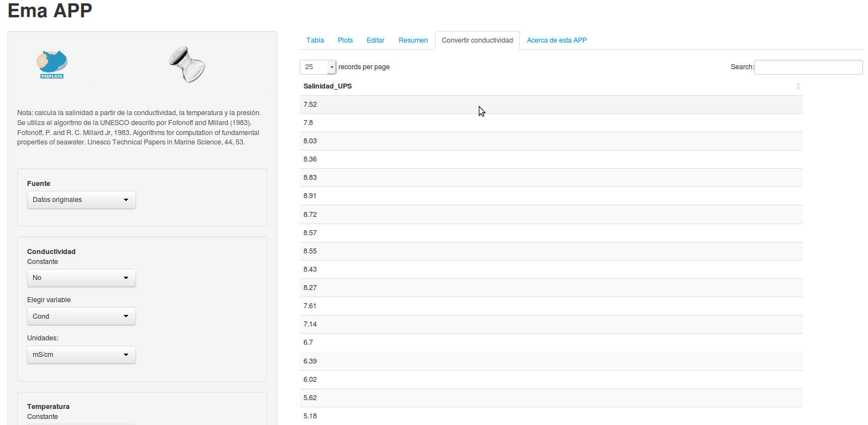Open the records per page dropdown
Image resolution: width=868 pixels, height=425 pixels.
tap(318, 67)
